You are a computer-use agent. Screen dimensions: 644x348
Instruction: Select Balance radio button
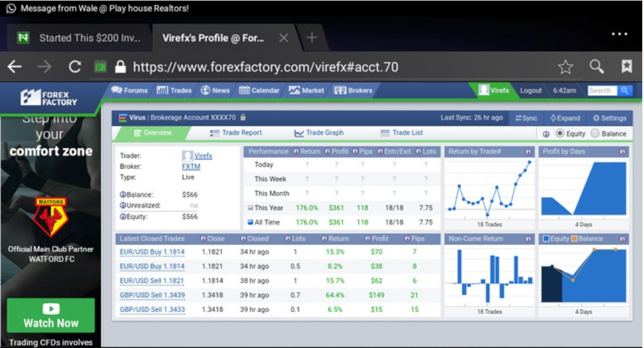click(595, 133)
